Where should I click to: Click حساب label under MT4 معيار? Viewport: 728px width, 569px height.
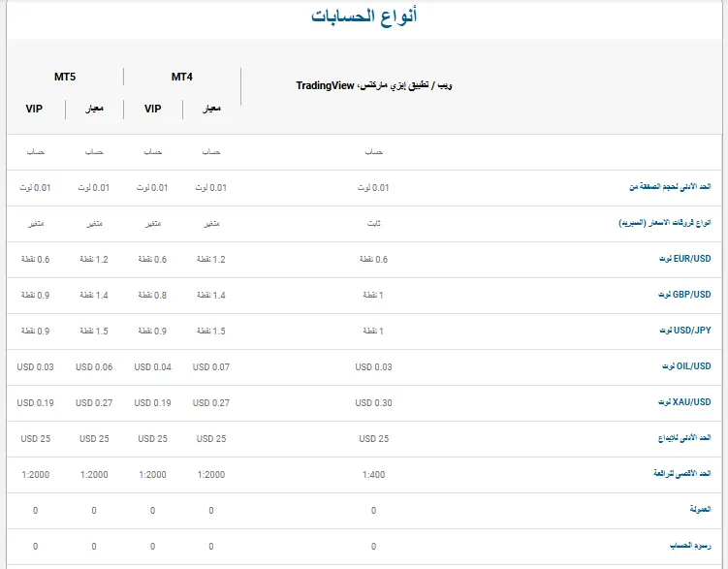coord(211,152)
